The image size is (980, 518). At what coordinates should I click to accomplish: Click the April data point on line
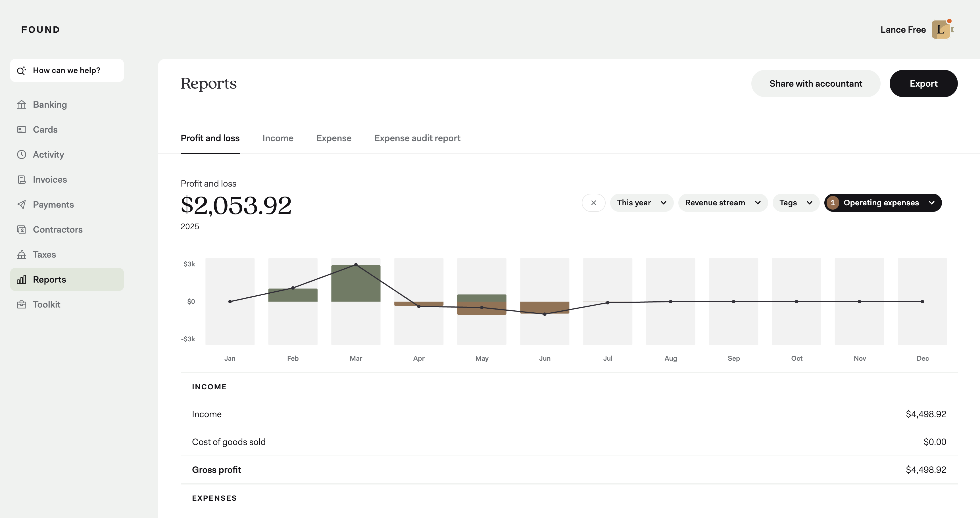[419, 306]
